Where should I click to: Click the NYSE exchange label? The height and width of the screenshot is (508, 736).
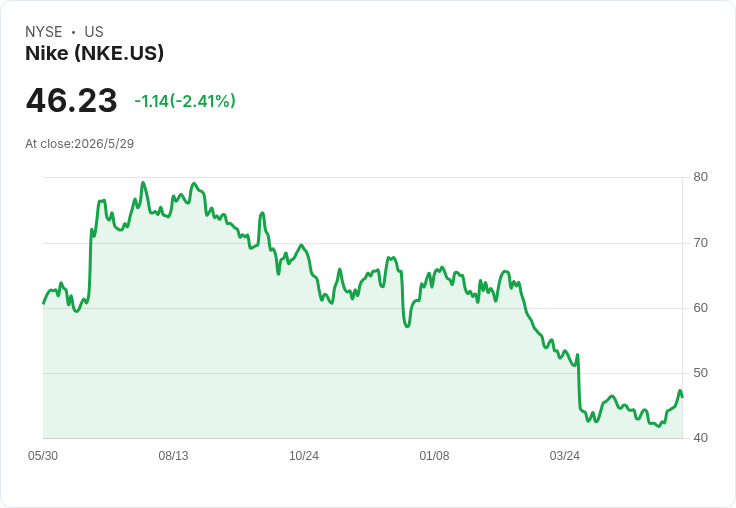tap(44, 31)
